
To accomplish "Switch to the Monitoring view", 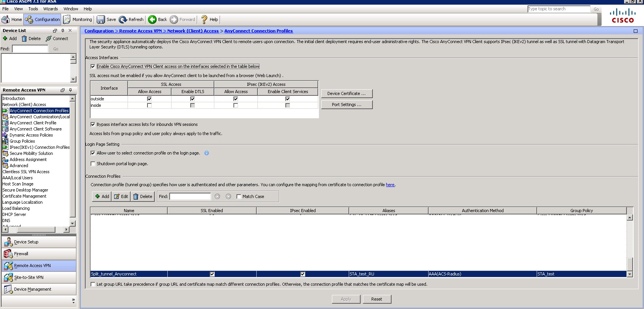I will pyautogui.click(x=78, y=19).
